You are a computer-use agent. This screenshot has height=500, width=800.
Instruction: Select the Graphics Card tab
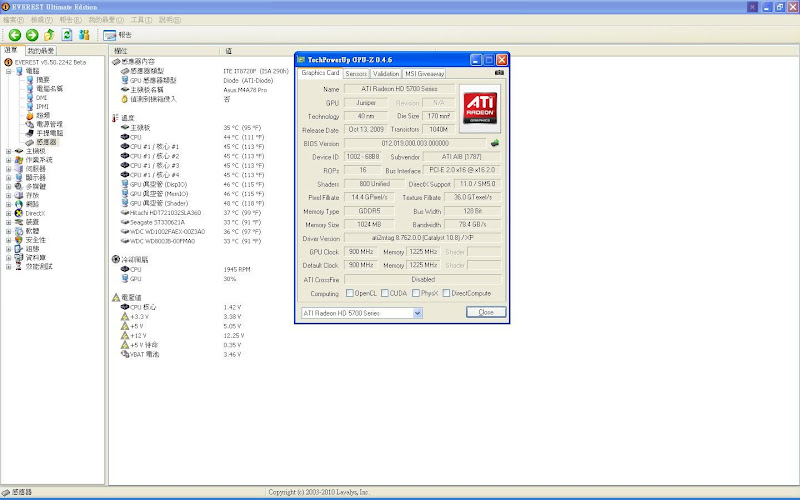tap(320, 73)
